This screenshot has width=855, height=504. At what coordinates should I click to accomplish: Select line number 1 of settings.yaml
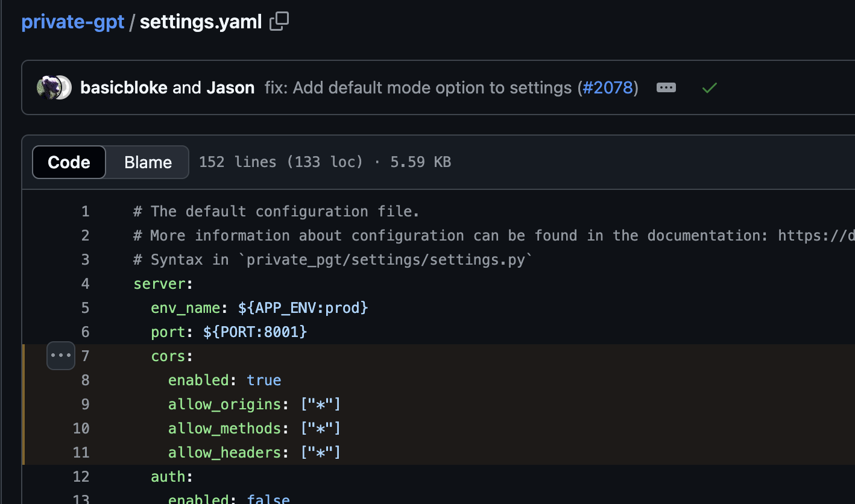[85, 211]
